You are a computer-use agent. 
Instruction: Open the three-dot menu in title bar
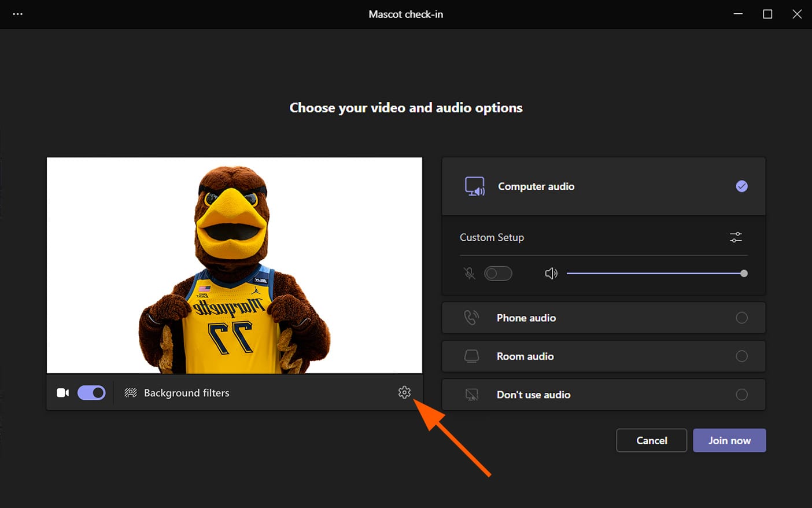click(18, 14)
